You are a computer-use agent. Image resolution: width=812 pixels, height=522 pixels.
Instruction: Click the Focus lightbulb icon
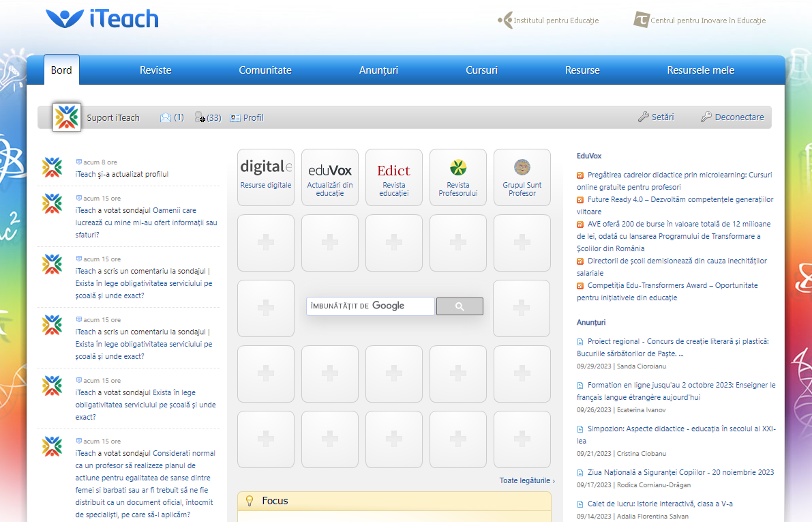[250, 501]
